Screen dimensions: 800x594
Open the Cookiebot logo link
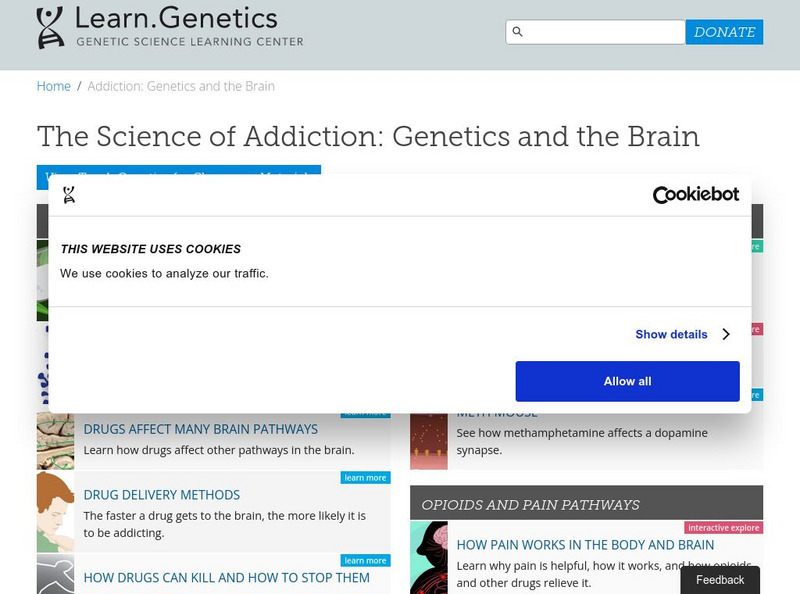click(x=696, y=195)
